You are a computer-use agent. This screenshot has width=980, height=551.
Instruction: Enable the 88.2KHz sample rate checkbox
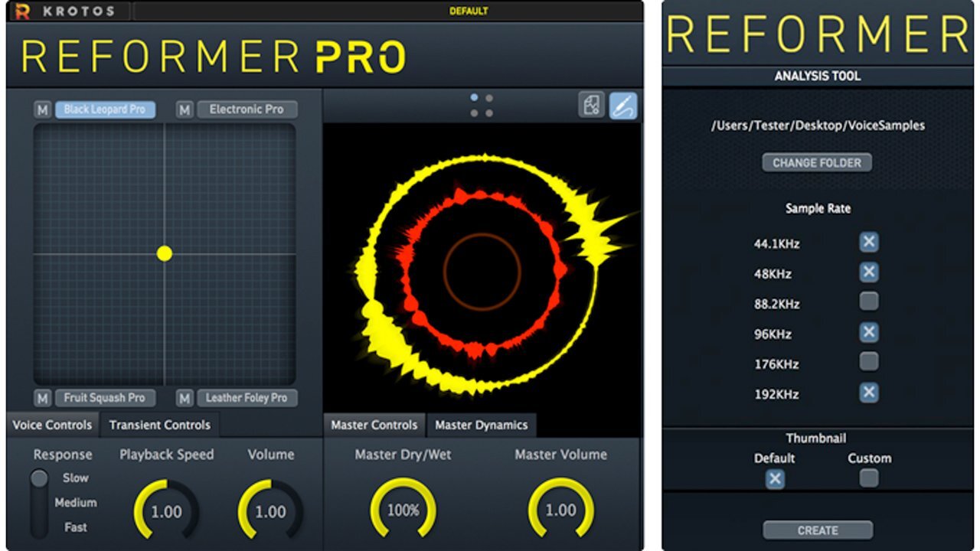click(x=868, y=302)
